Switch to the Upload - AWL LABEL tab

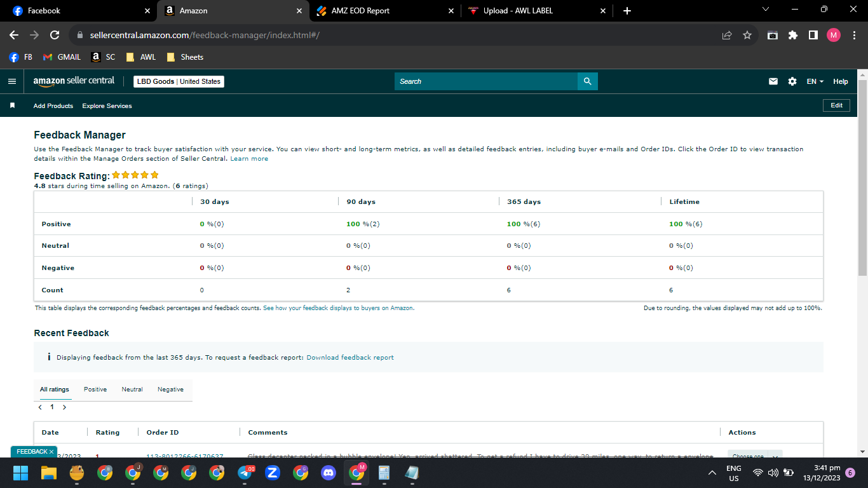point(536,11)
